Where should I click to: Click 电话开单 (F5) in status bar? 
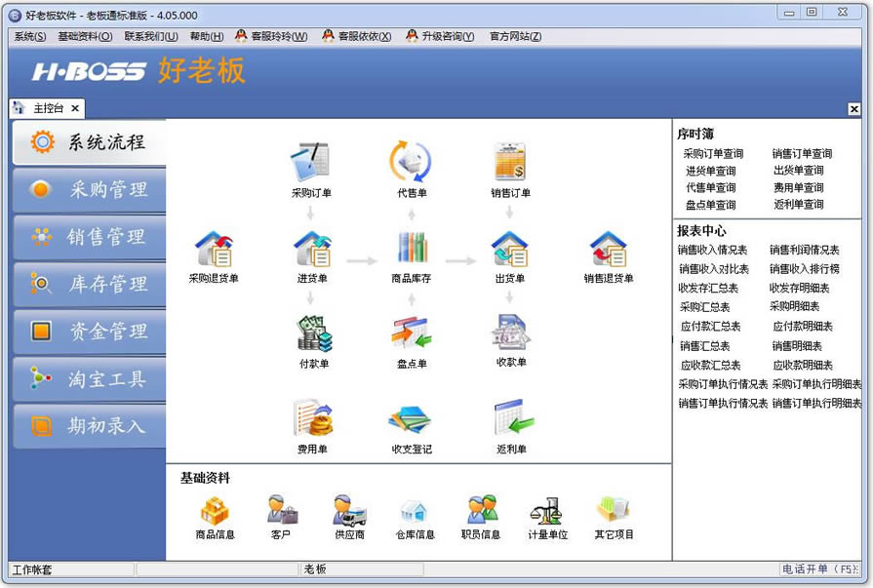(x=819, y=569)
